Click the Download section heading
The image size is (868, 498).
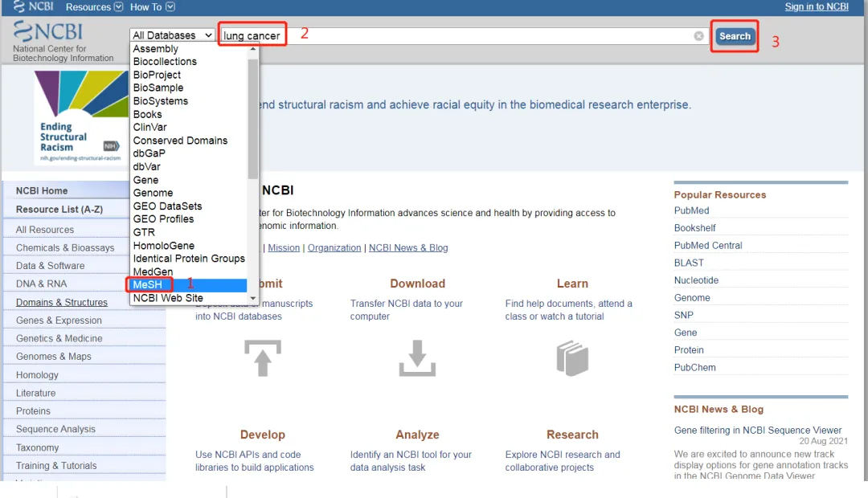coord(417,284)
